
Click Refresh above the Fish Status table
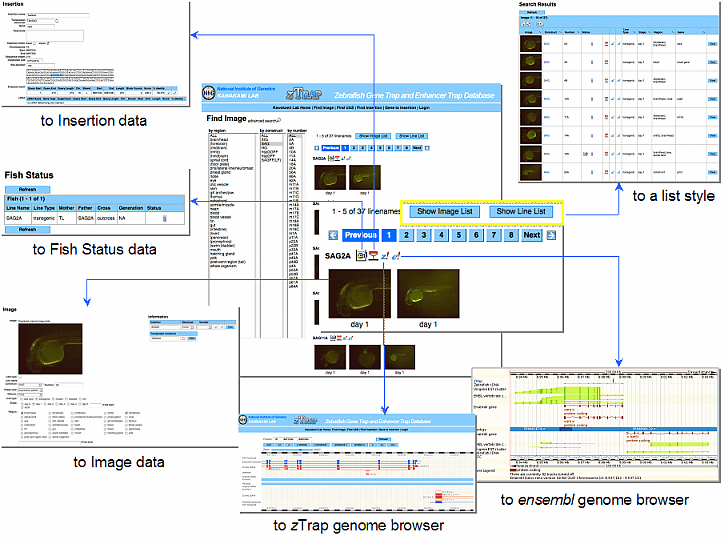pyautogui.click(x=27, y=189)
